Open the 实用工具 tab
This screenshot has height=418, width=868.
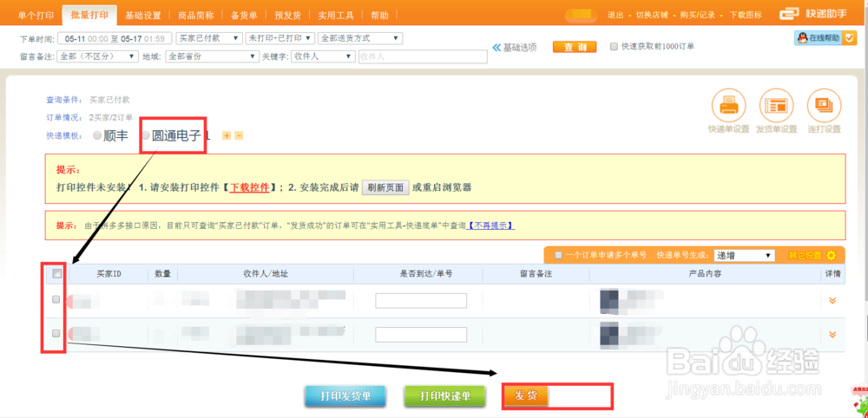[335, 16]
